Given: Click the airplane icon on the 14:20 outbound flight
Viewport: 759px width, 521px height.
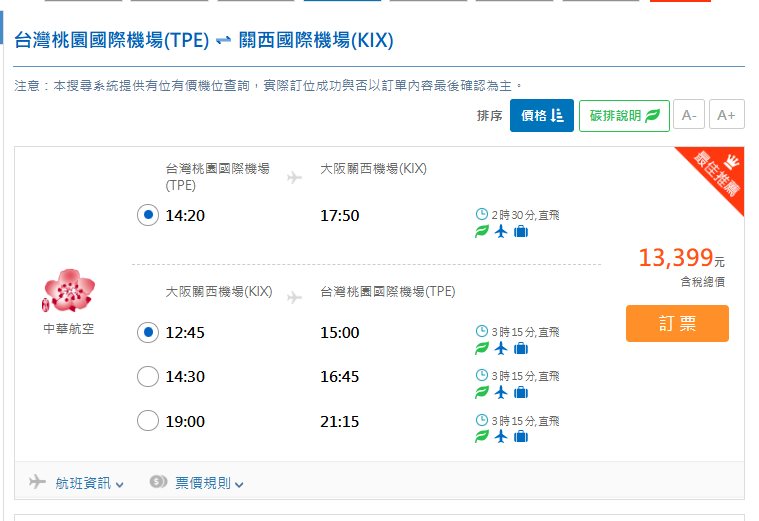Looking at the screenshot, I should [x=501, y=232].
